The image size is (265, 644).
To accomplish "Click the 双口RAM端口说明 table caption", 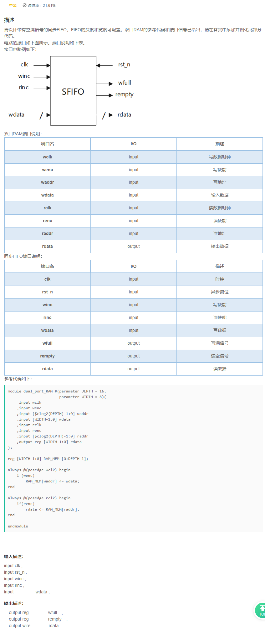I will [x=23, y=134].
